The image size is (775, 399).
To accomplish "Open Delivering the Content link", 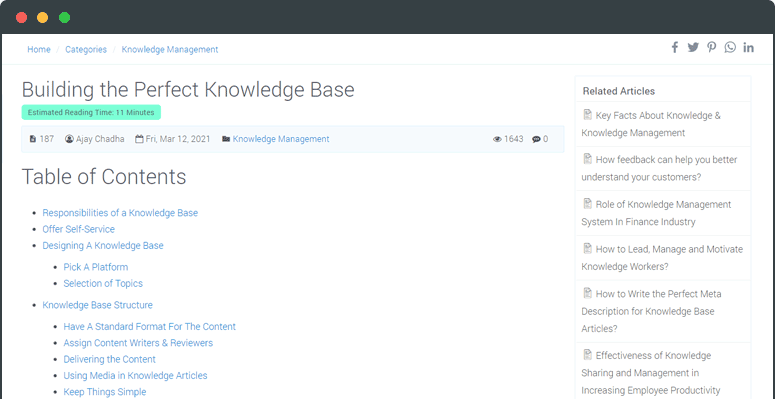I will (x=110, y=359).
